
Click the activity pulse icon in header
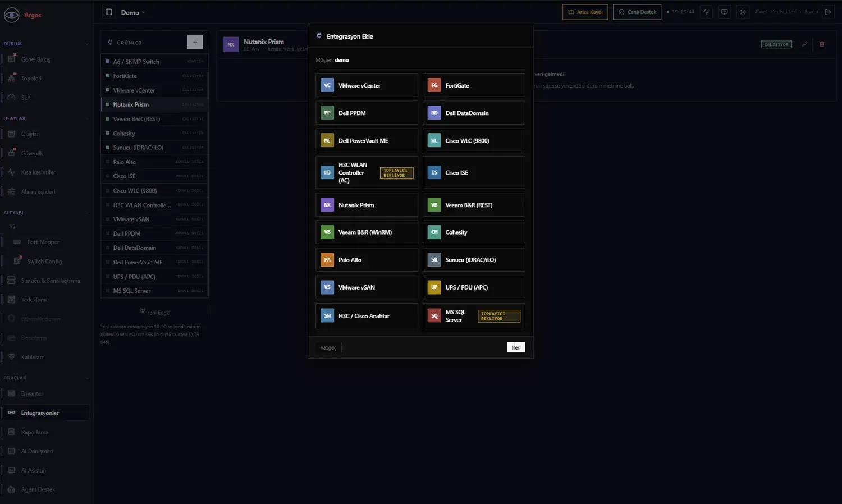coord(706,12)
